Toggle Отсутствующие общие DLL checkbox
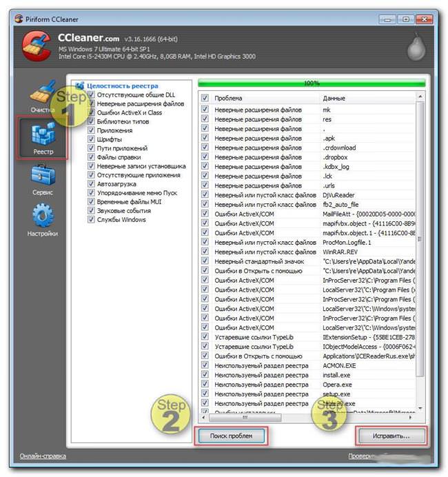 (x=91, y=94)
